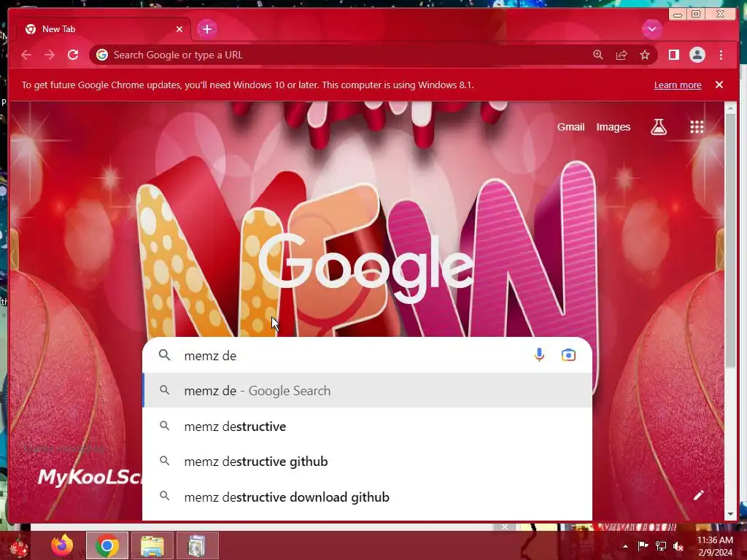Viewport: 747px width, 560px height.
Task: Open the muted volume tray icon
Action: click(x=678, y=546)
